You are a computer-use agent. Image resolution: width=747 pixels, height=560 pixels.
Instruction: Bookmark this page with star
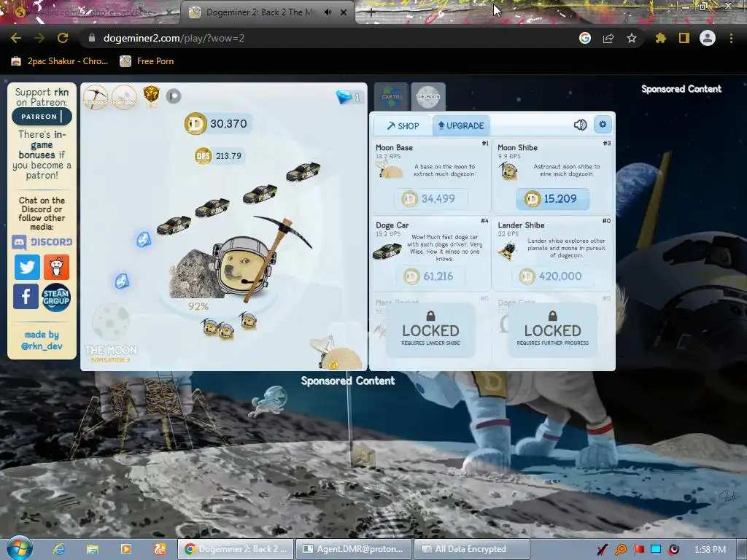pyautogui.click(x=632, y=38)
